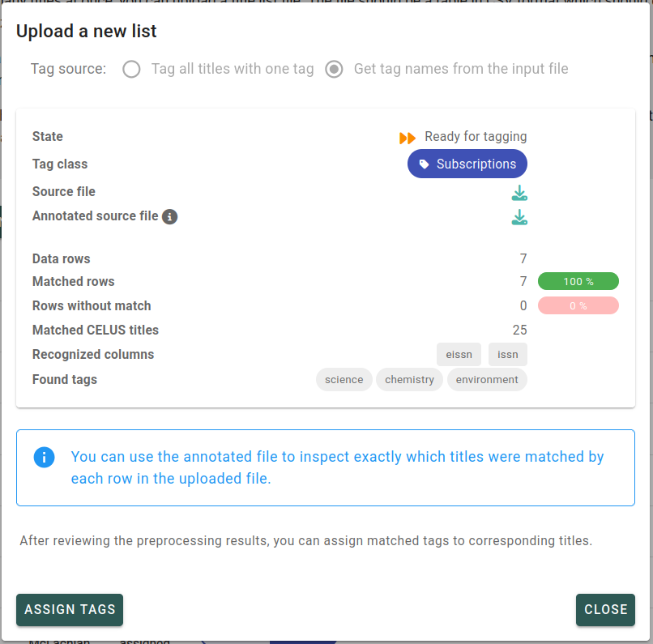Download the annotated source file
The height and width of the screenshot is (644, 653).
click(x=519, y=217)
